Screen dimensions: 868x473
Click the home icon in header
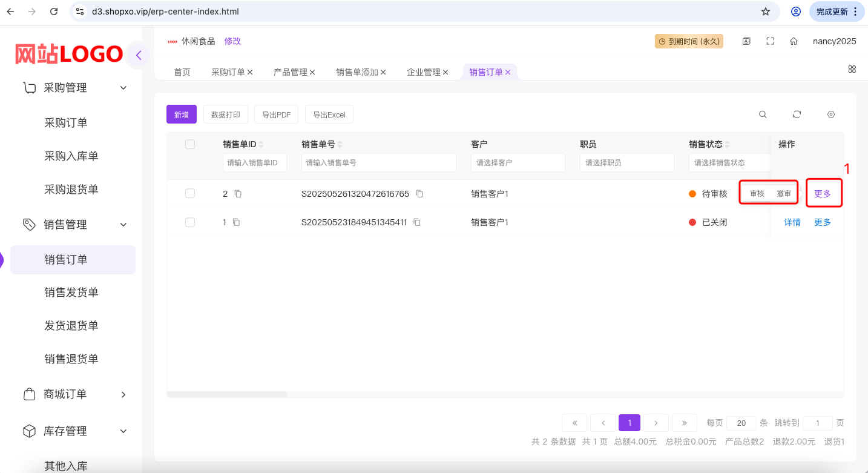coord(794,41)
